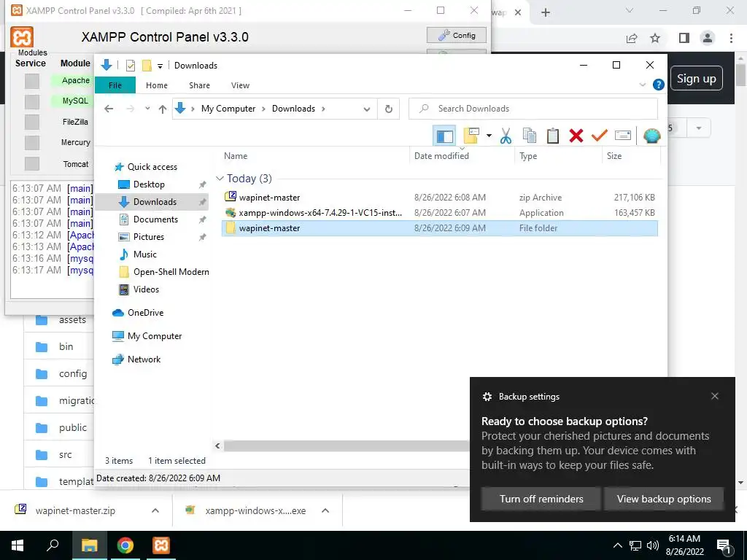Viewport: 747px width, 560px height.
Task: Click the Properties checkmark quick access icon
Action: point(130,66)
